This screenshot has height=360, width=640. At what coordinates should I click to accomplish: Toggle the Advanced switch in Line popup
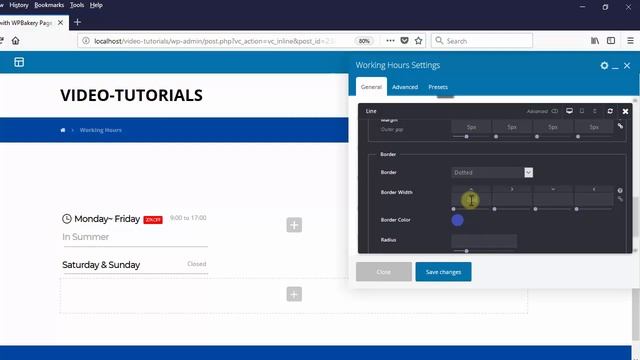(554, 111)
